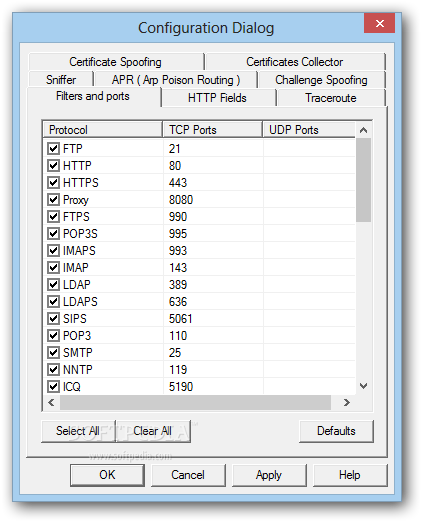Select TCP port value 389
This screenshot has height=522, width=422.
[178, 284]
